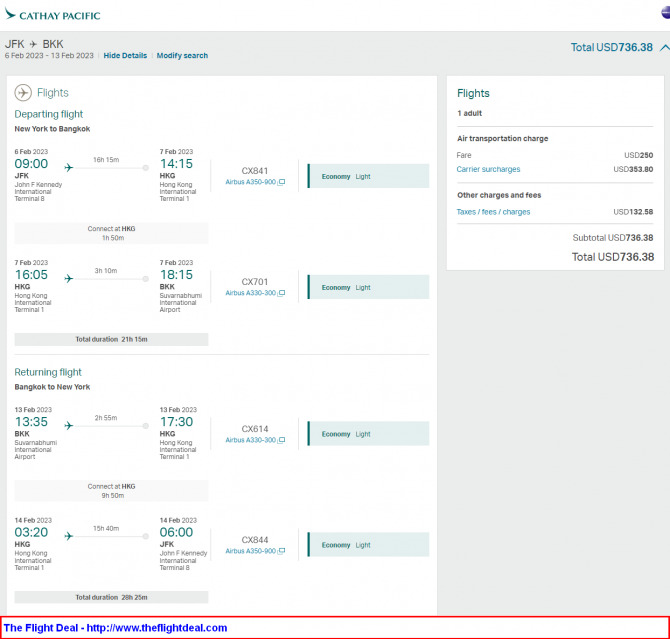
Task: Click the 14:15 arrival time
Action: click(176, 164)
